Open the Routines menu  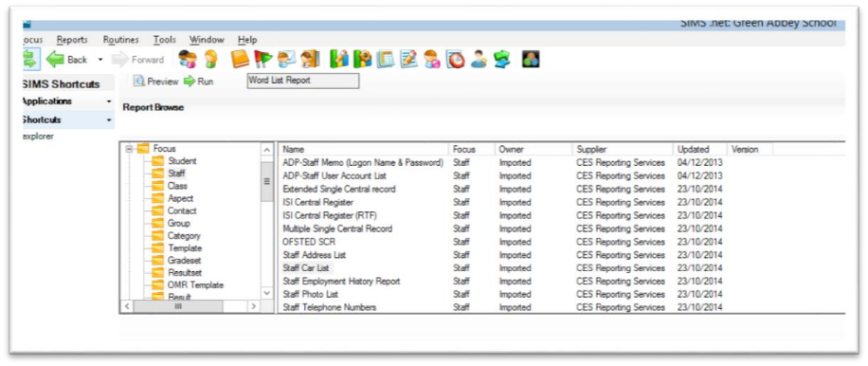pos(120,40)
